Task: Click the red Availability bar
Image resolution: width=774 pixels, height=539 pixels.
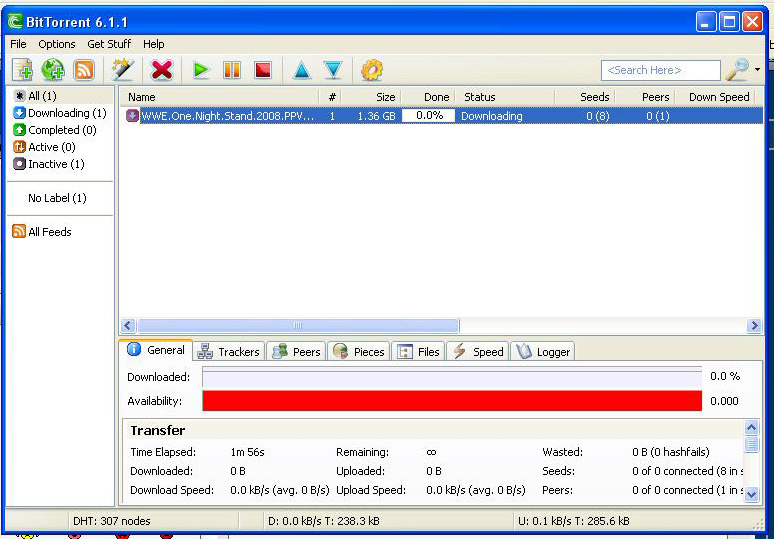Action: 452,401
